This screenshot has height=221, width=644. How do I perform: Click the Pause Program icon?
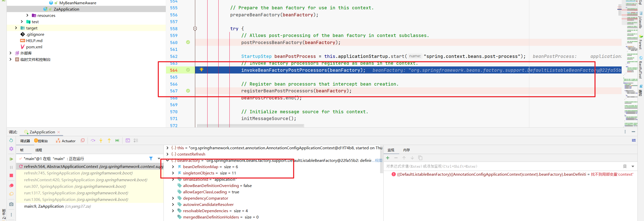[11, 167]
